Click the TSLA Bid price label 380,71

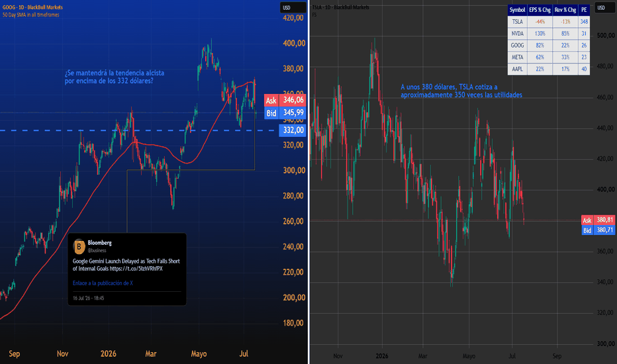598,230
